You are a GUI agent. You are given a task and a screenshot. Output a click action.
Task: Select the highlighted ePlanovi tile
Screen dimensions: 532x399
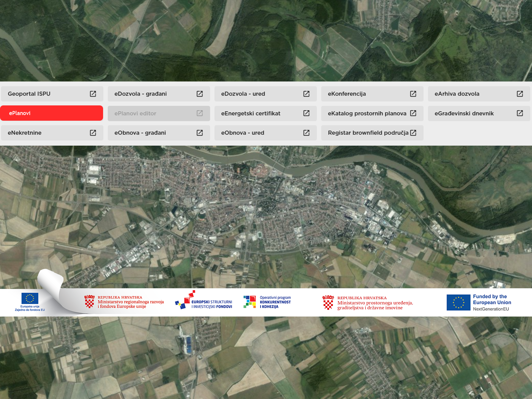(x=52, y=113)
